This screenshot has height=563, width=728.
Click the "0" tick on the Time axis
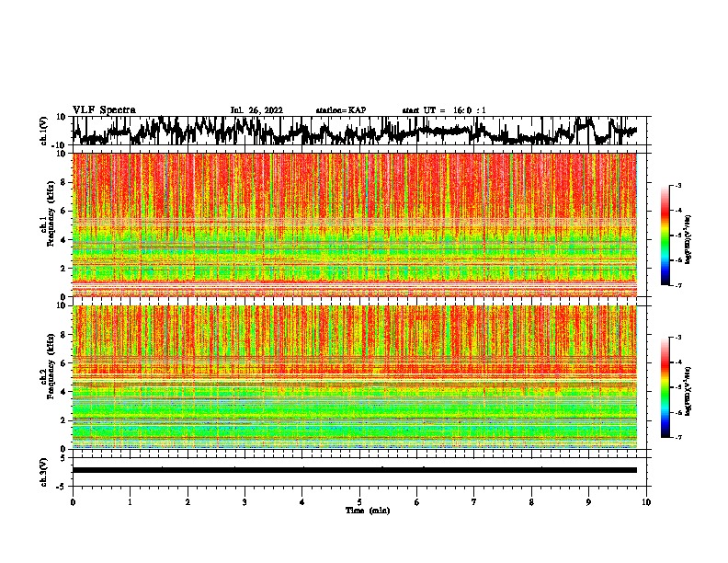[73, 502]
